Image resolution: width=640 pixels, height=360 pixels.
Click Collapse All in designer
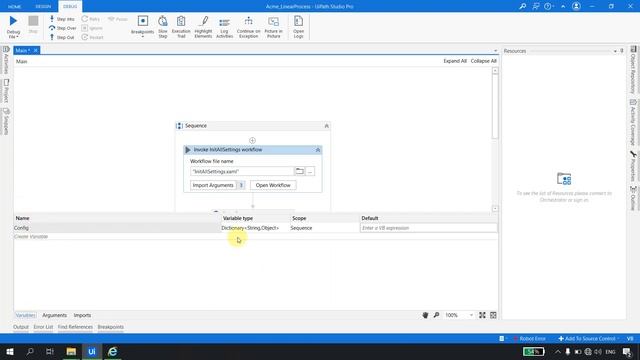tap(483, 61)
